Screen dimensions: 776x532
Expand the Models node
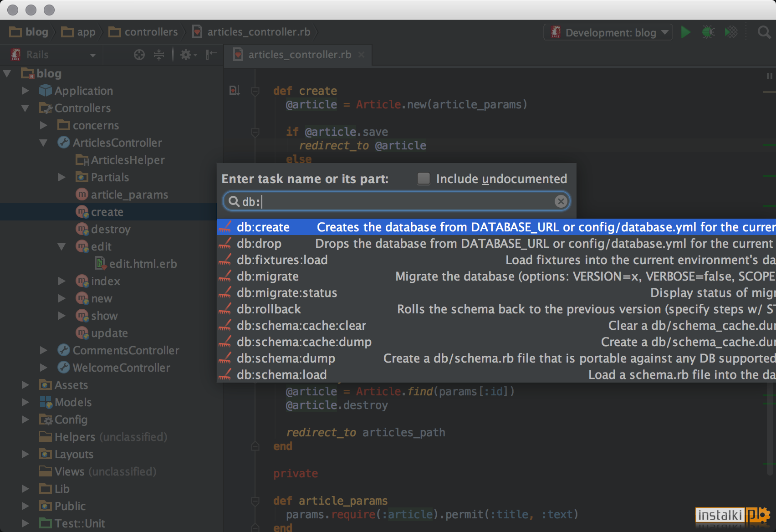pos(26,402)
